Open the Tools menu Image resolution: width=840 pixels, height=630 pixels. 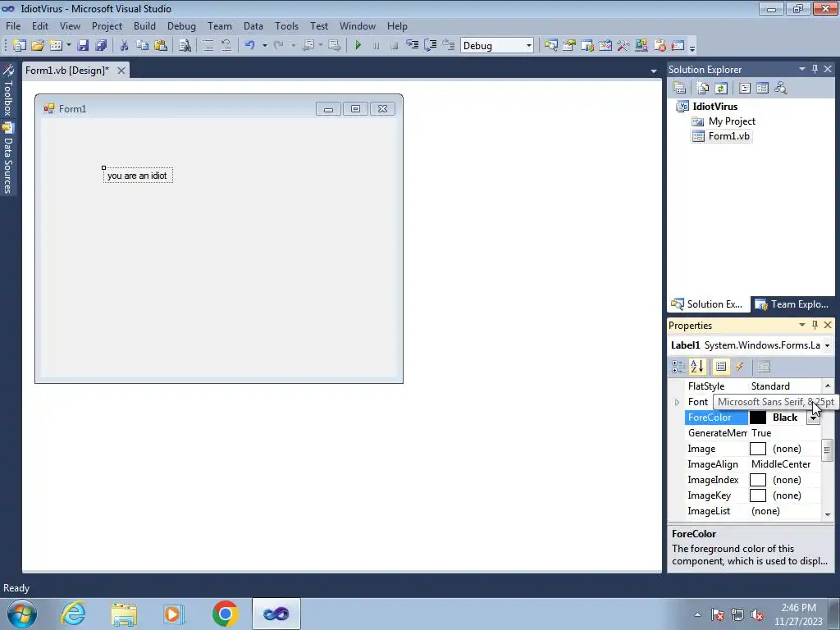pyautogui.click(x=286, y=26)
